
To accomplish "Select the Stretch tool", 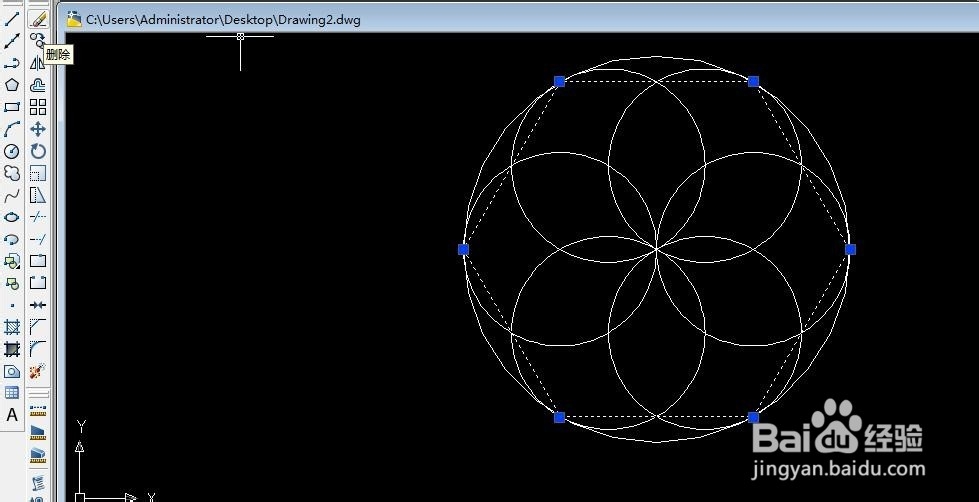I will [x=38, y=195].
